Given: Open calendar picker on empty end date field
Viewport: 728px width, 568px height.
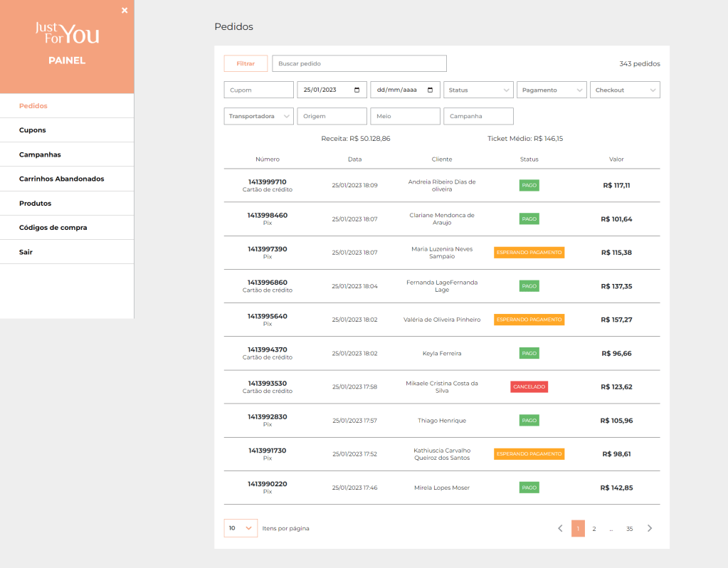Looking at the screenshot, I should point(430,90).
